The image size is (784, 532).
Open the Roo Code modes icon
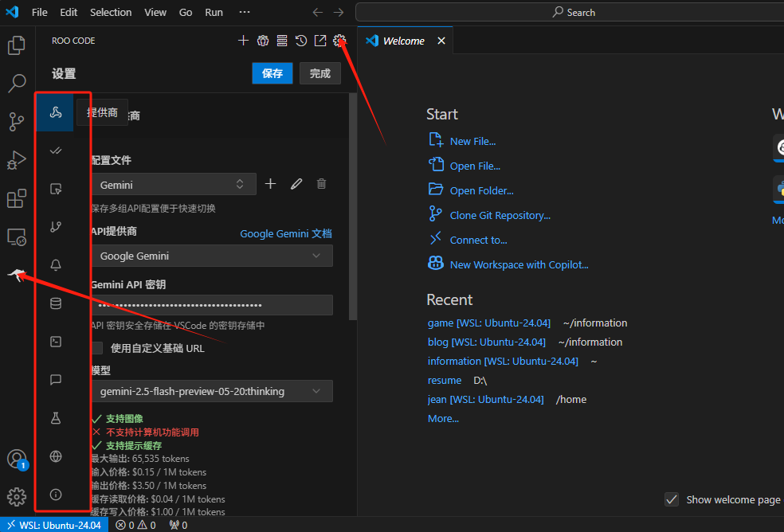[262, 41]
